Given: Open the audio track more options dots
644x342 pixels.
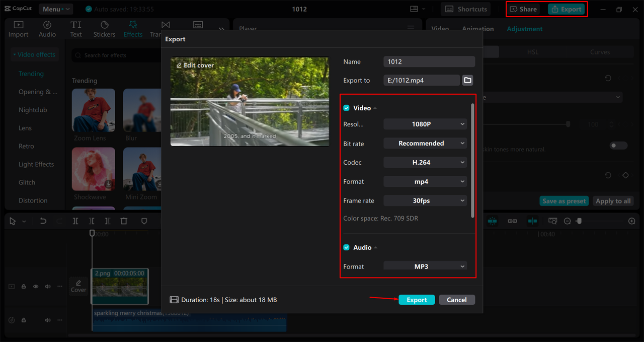Looking at the screenshot, I should coord(60,320).
